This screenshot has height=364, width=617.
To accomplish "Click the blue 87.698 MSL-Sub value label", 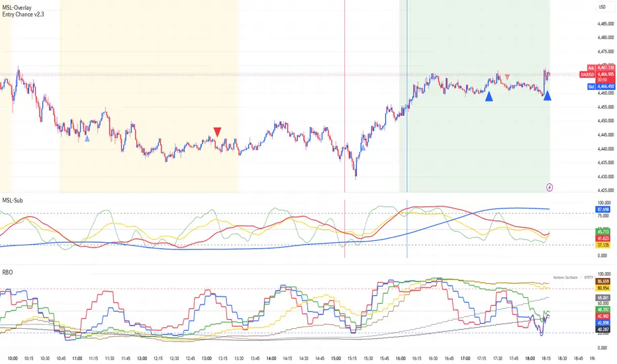I will pyautogui.click(x=603, y=209).
